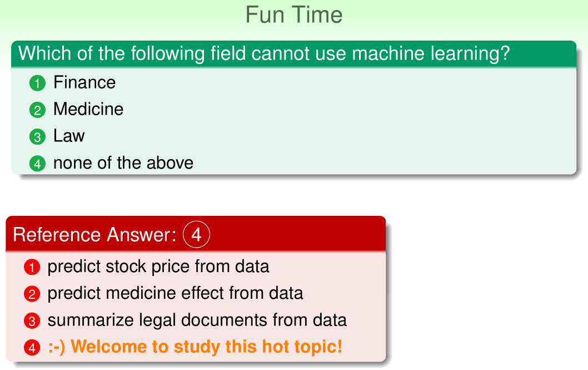This screenshot has width=588, height=370.
Task: Select the Medicine answer option
Action: coord(88,109)
